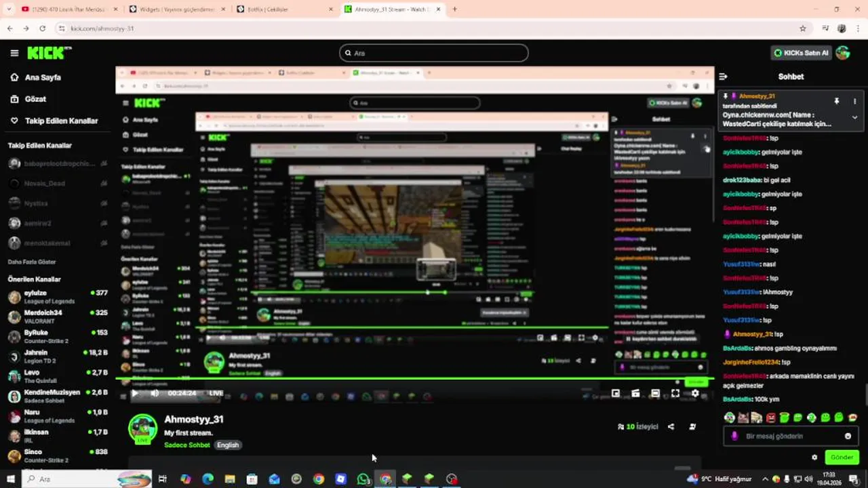Open the Windows Start menu
The image size is (868, 488).
(10, 479)
